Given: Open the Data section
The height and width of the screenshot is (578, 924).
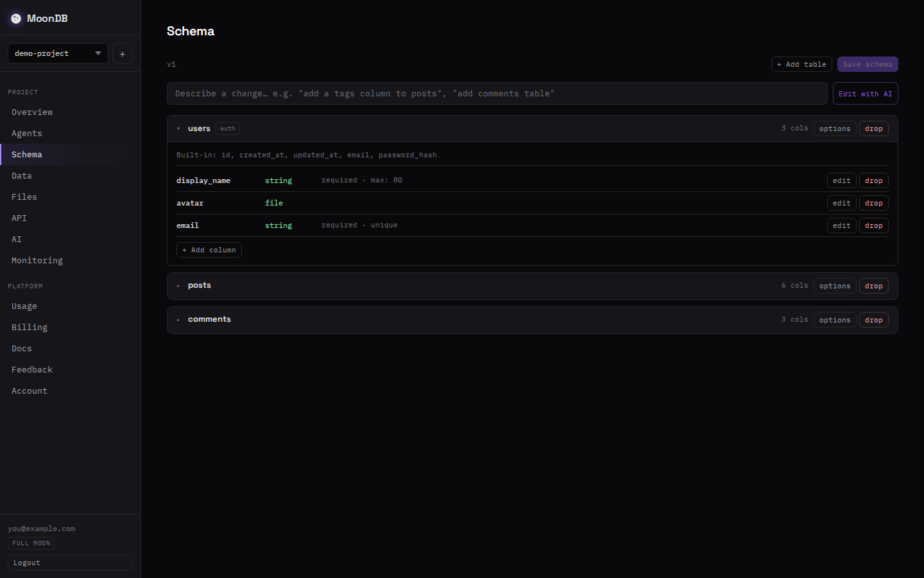Looking at the screenshot, I should 71,176.
